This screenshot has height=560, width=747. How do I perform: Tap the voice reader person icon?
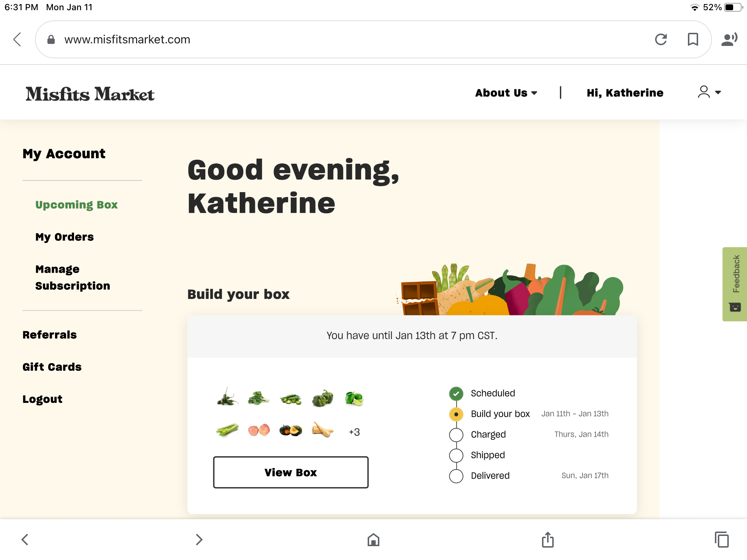[x=729, y=39]
